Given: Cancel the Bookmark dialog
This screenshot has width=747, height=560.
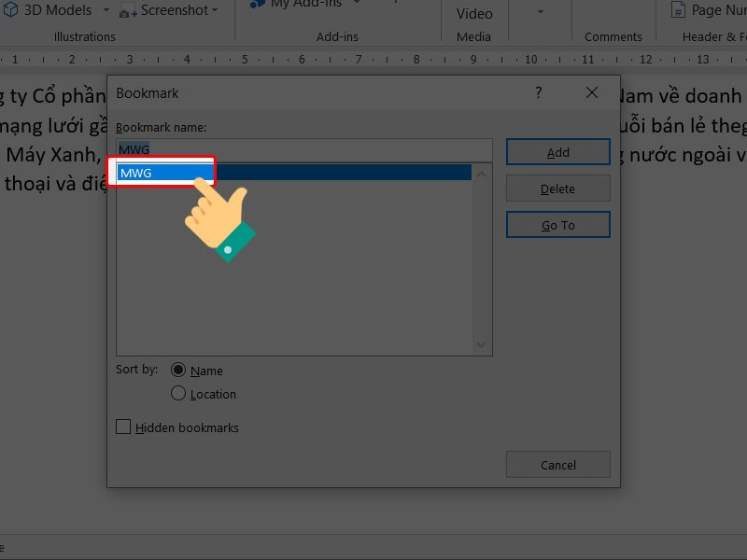Looking at the screenshot, I should [557, 465].
